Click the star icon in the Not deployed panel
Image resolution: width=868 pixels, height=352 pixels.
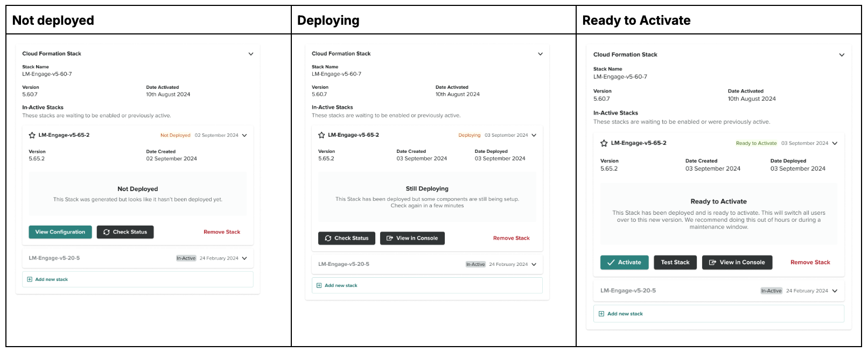(x=32, y=136)
